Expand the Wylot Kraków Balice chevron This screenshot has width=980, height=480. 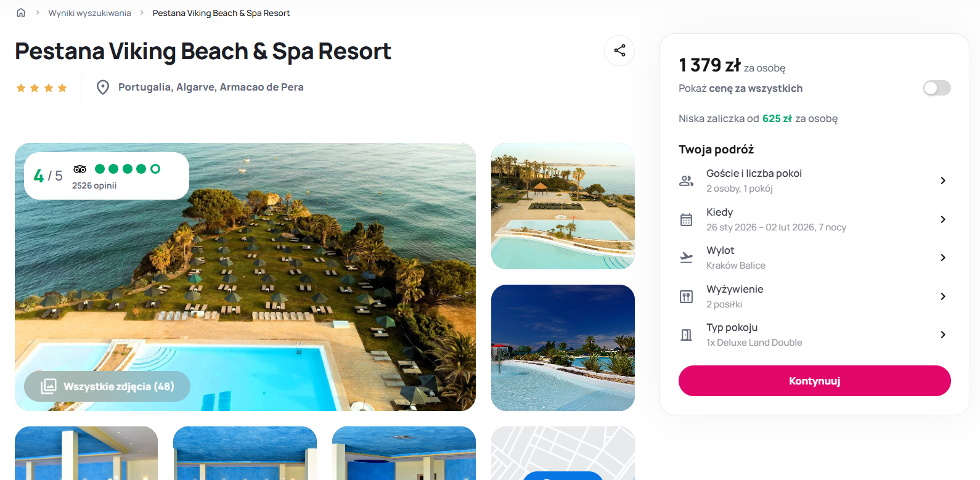(942, 258)
